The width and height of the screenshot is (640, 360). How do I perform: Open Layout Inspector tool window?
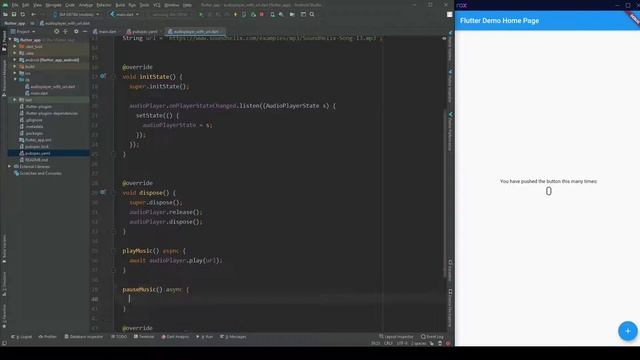(x=396, y=337)
